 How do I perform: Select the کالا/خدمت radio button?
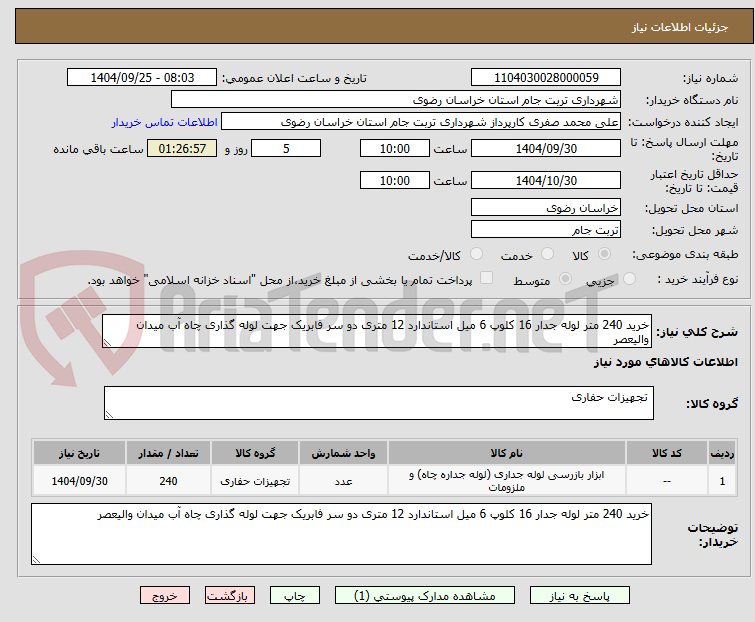coord(476,254)
